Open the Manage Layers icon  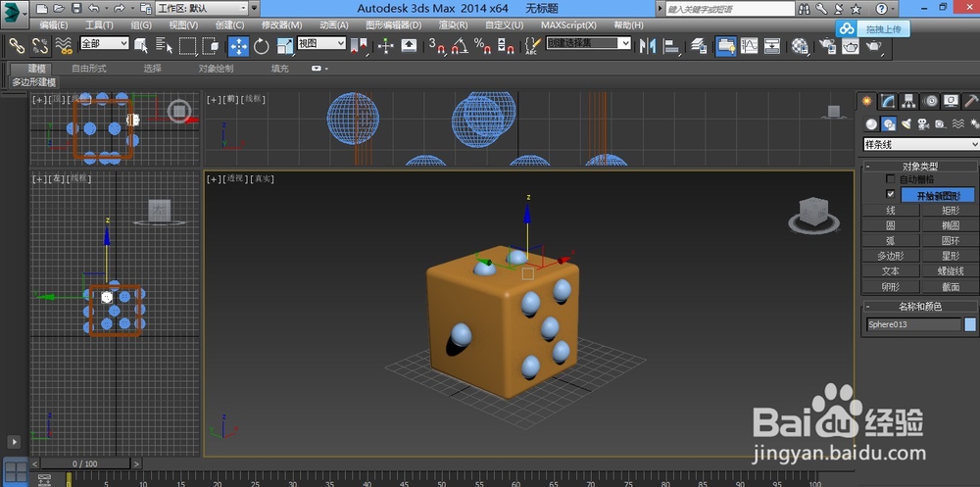tap(698, 46)
